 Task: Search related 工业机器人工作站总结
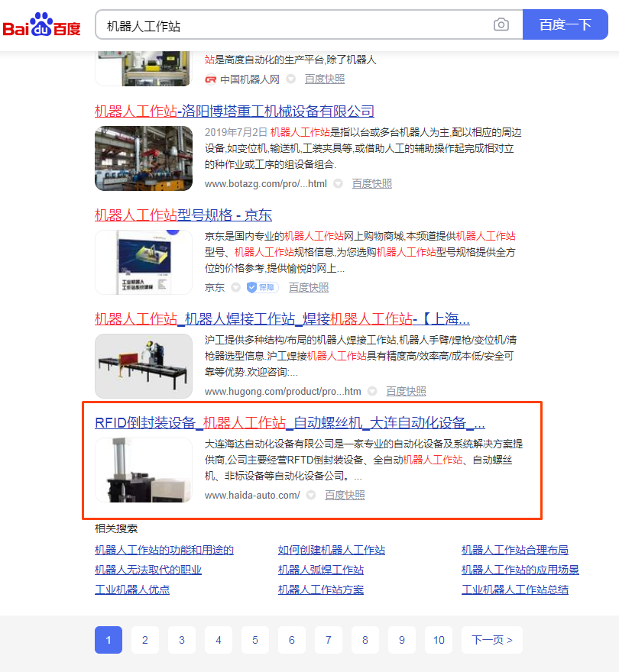tap(515, 590)
